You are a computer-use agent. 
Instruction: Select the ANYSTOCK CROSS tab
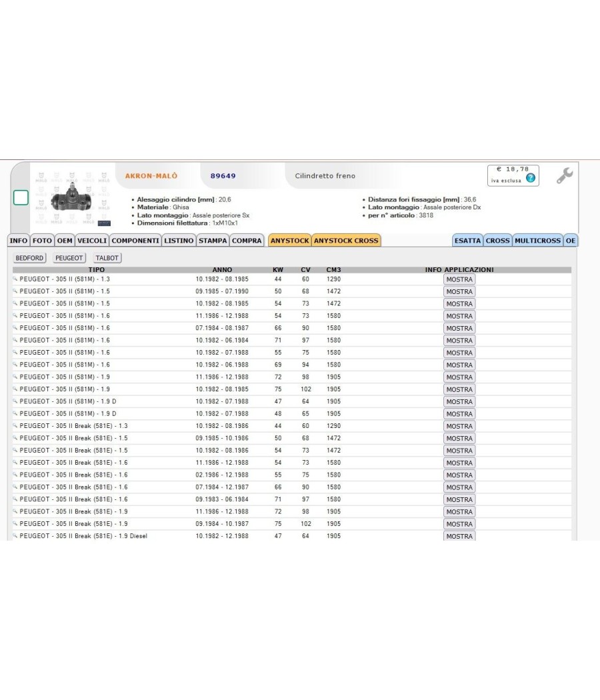346,240
